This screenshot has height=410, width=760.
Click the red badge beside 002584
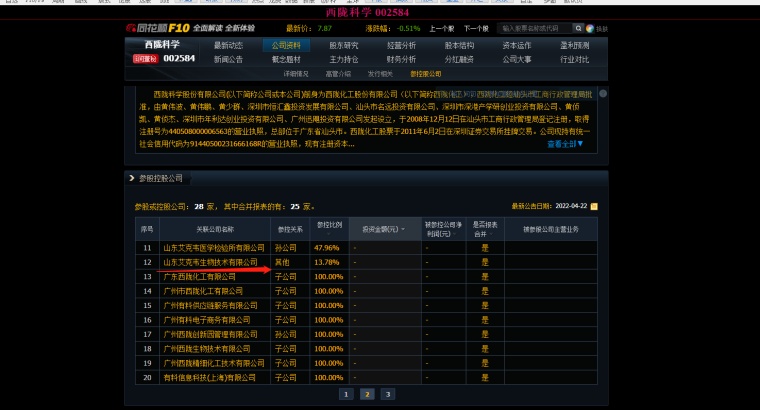pyautogui.click(x=145, y=59)
